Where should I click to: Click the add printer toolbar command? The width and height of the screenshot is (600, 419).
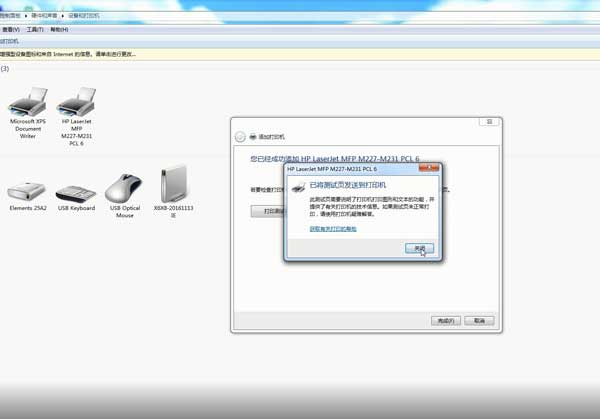click(9, 41)
